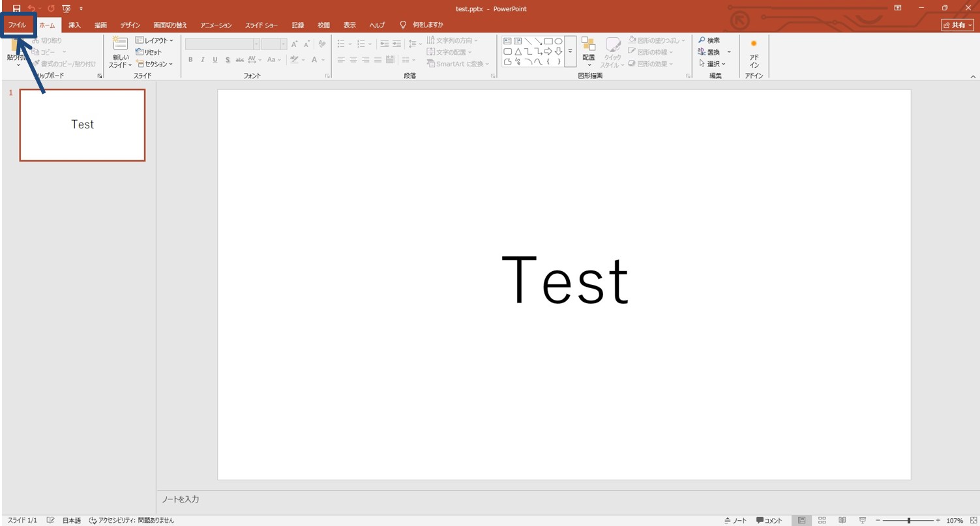The height and width of the screenshot is (526, 980).
Task: Switch to Slide Sorter view in status bar
Action: pos(822,520)
